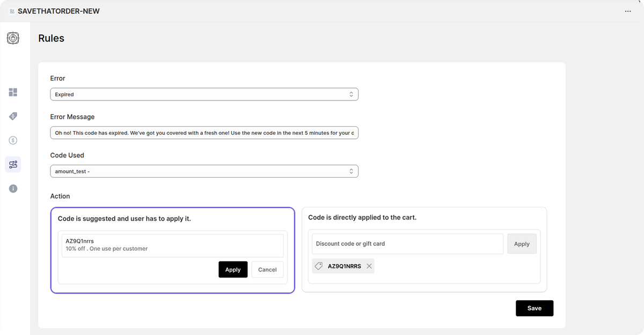Open the three-dot menu at top right
Screen dimensions: 644x335
pyautogui.click(x=628, y=11)
